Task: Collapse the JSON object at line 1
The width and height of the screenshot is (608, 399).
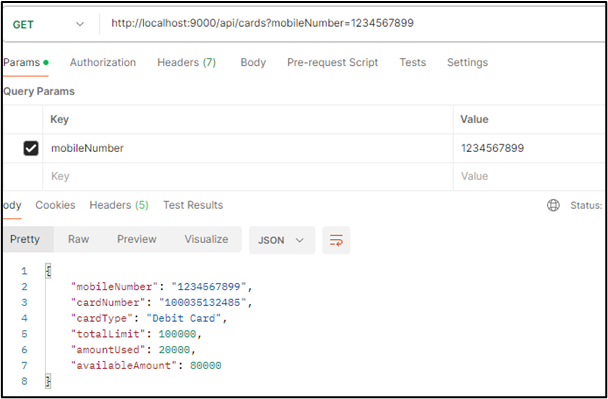Action: click(48, 271)
